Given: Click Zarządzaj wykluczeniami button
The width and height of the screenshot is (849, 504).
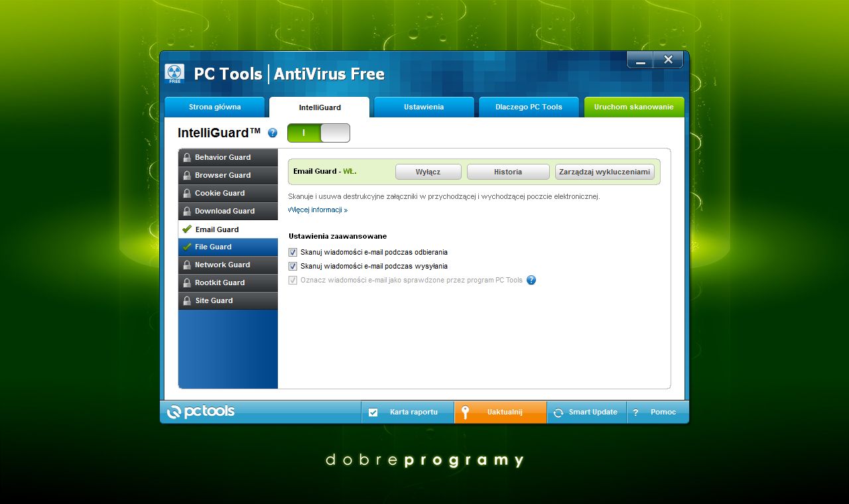Looking at the screenshot, I should pos(605,172).
